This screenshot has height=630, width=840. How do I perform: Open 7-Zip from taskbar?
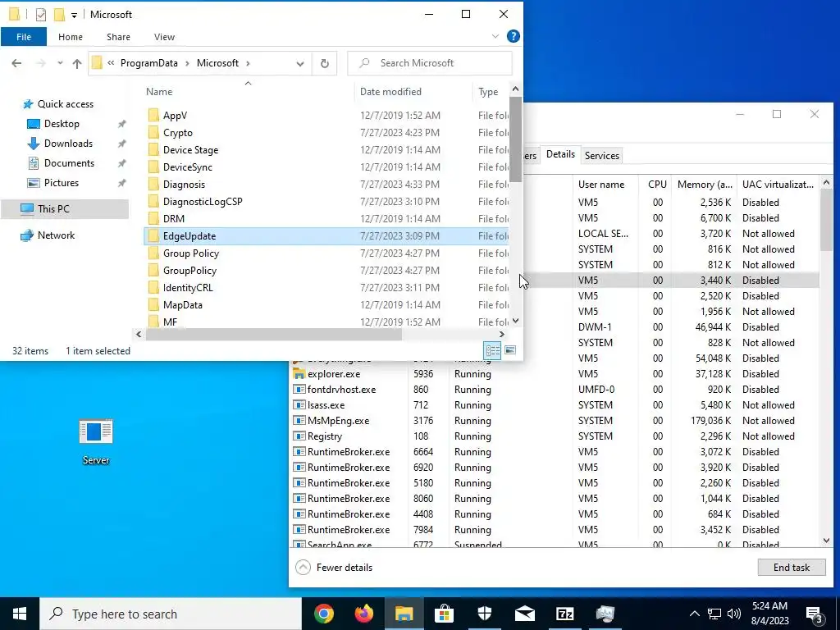pos(565,614)
